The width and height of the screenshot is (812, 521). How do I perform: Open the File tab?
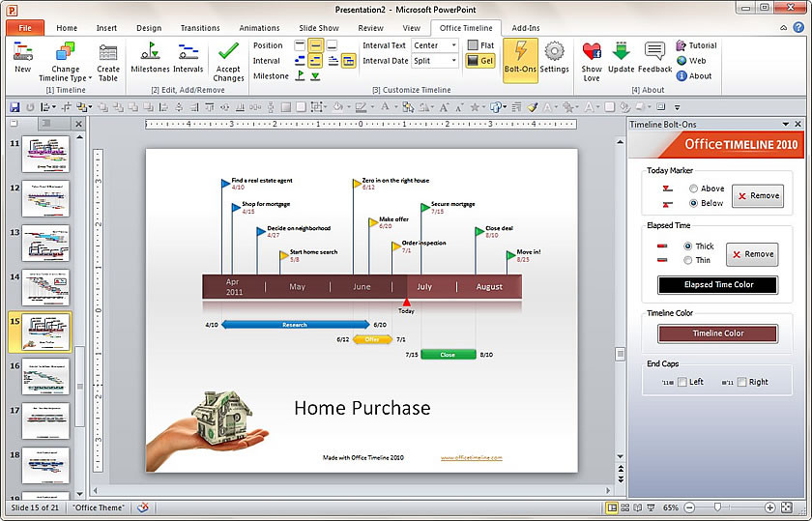[x=25, y=28]
